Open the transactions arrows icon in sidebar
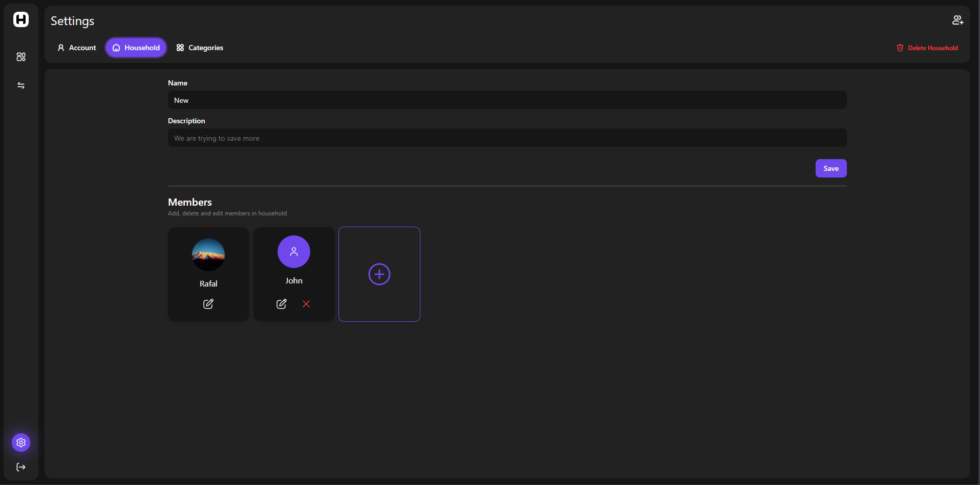Screen dimensions: 980x485 (21, 85)
